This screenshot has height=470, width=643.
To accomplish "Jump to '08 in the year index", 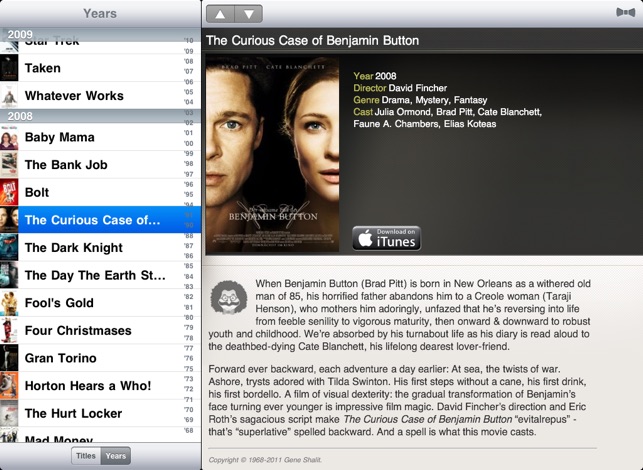I will [189, 61].
